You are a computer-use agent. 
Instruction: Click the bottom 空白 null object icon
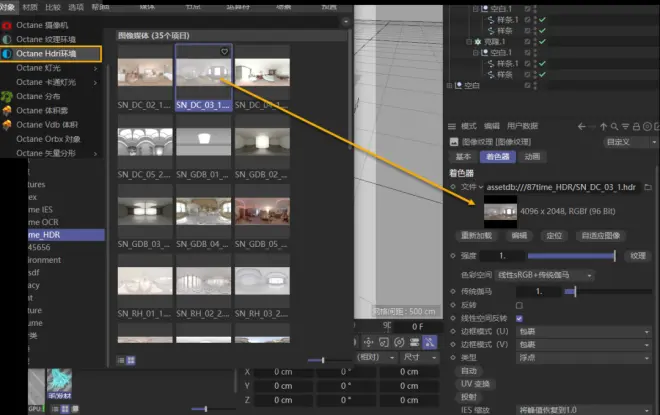point(458,85)
